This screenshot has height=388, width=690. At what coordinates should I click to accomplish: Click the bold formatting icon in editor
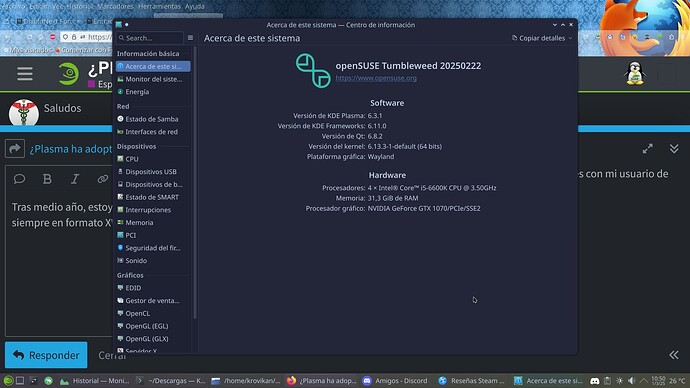(47, 179)
